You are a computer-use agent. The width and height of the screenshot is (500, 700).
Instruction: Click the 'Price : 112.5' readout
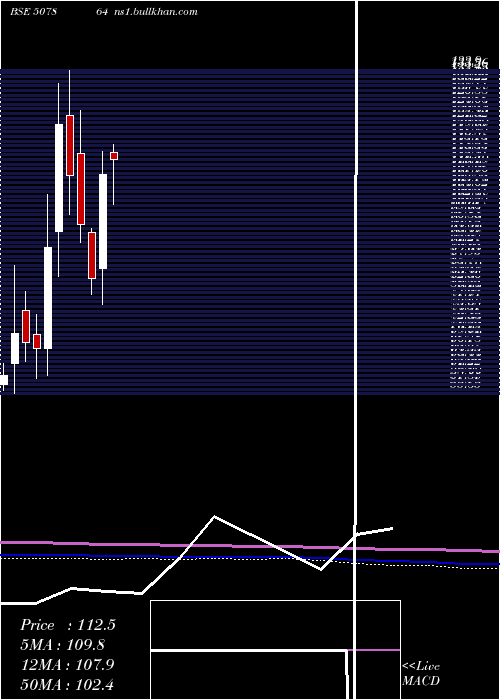68,625
